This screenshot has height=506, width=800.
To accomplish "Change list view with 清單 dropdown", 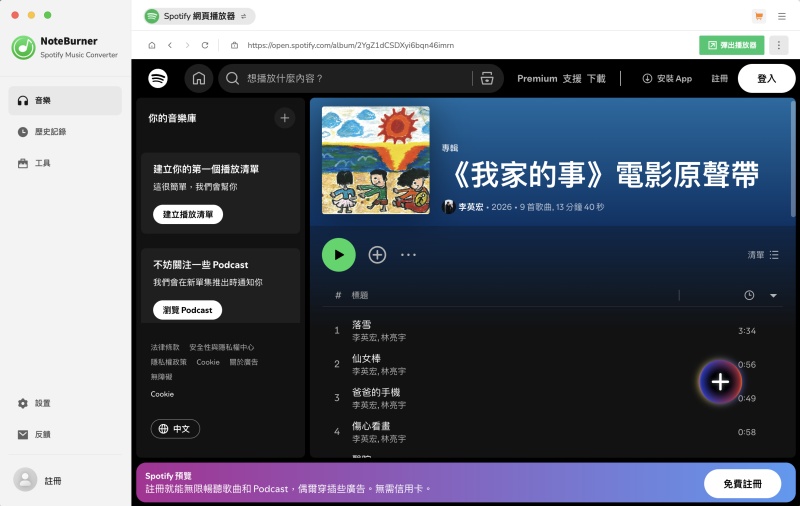I will [763, 255].
